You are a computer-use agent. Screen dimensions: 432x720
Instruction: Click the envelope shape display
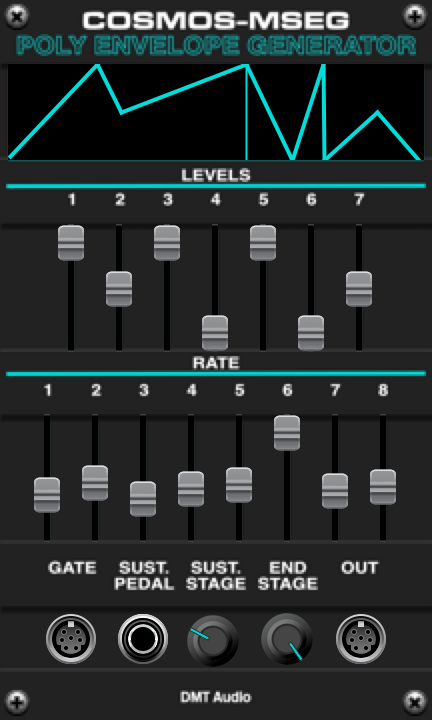216,112
